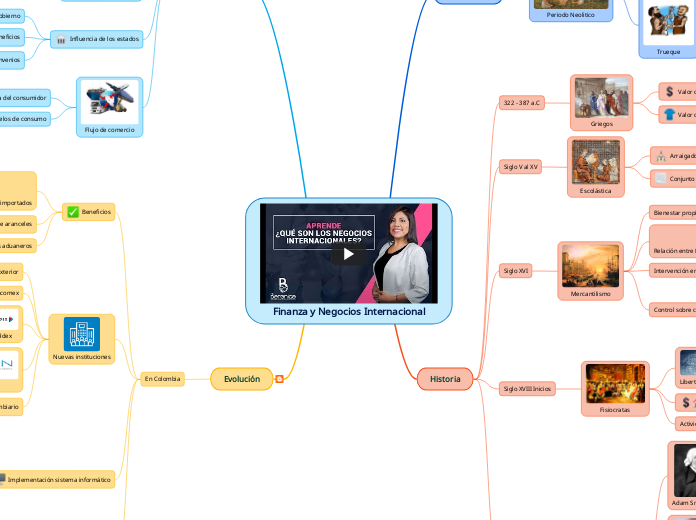Select the Nuevas instituciones label
Image resolution: width=696 pixels, height=520 pixels.
82,357
